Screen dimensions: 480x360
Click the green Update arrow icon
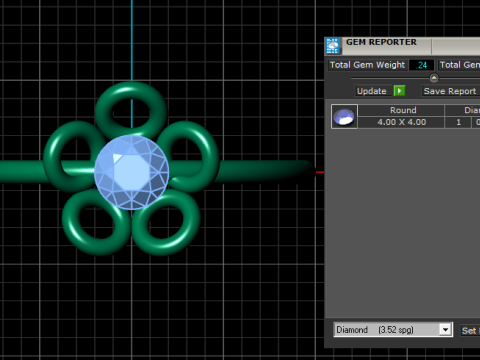[399, 91]
